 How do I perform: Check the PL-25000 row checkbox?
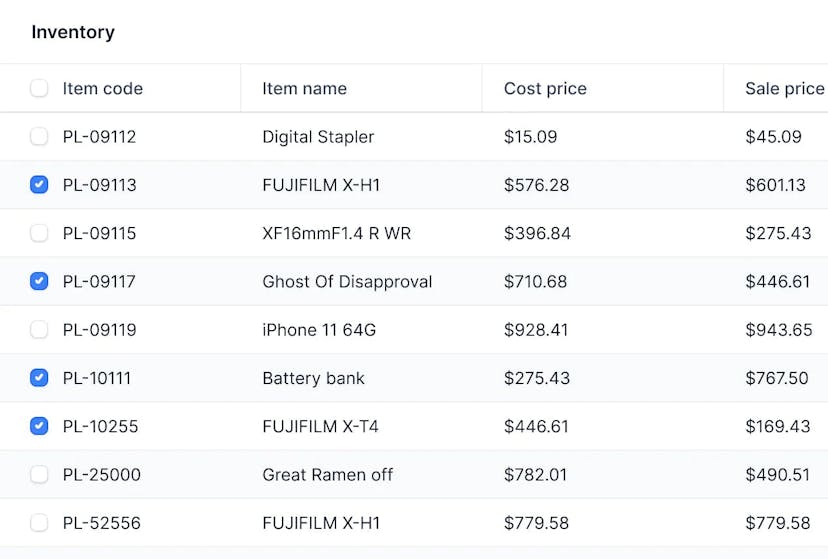[x=39, y=474]
